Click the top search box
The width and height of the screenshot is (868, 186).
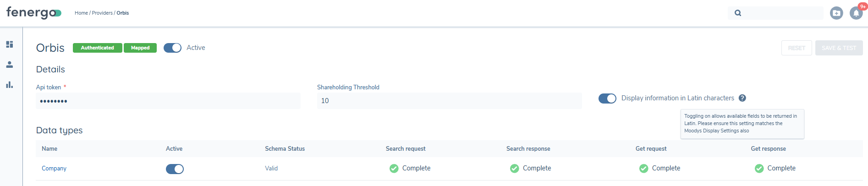click(x=781, y=13)
